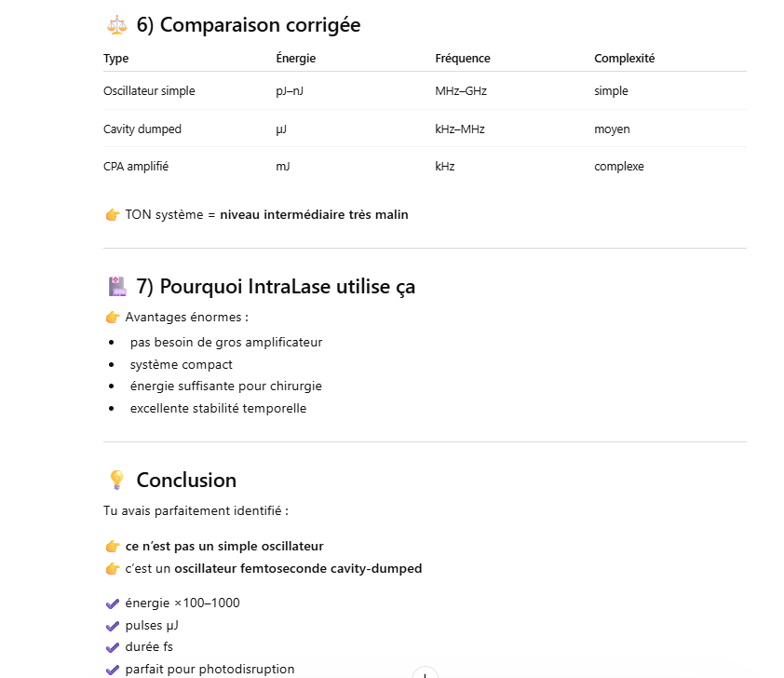Click the hospital emoji beside section 7
The image size is (784, 678).
tap(115, 287)
